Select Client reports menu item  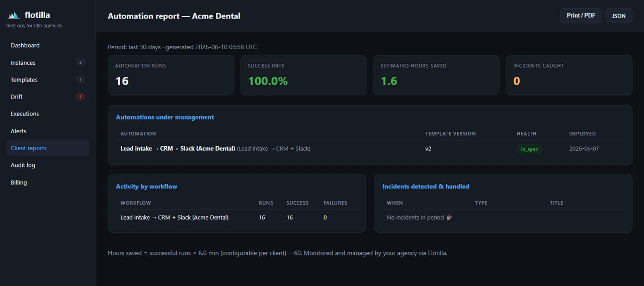[x=48, y=148]
